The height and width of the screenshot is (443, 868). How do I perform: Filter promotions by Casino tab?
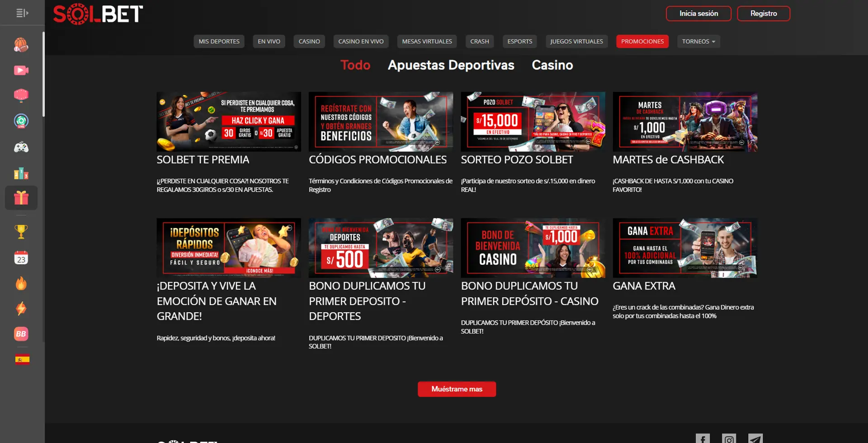point(552,65)
